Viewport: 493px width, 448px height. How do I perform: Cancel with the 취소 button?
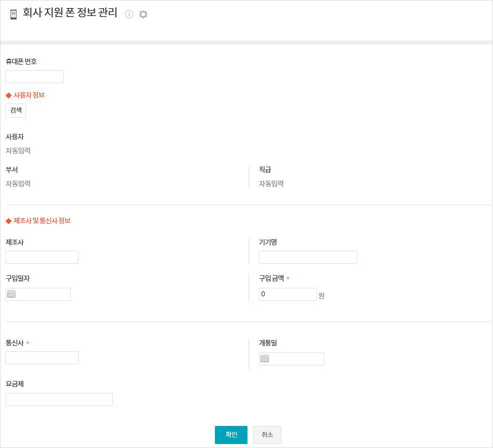[x=267, y=435]
